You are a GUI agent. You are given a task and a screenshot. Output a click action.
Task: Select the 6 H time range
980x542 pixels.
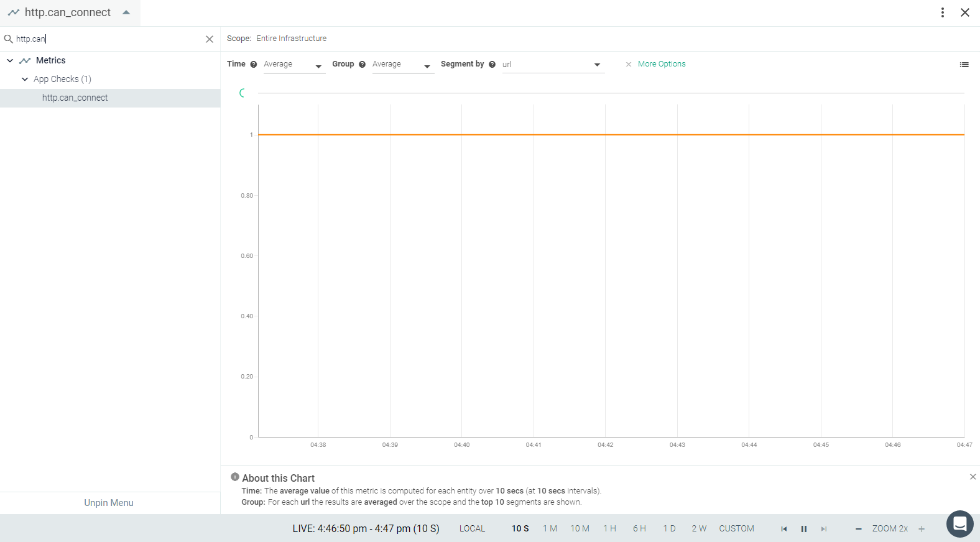tap(639, 529)
